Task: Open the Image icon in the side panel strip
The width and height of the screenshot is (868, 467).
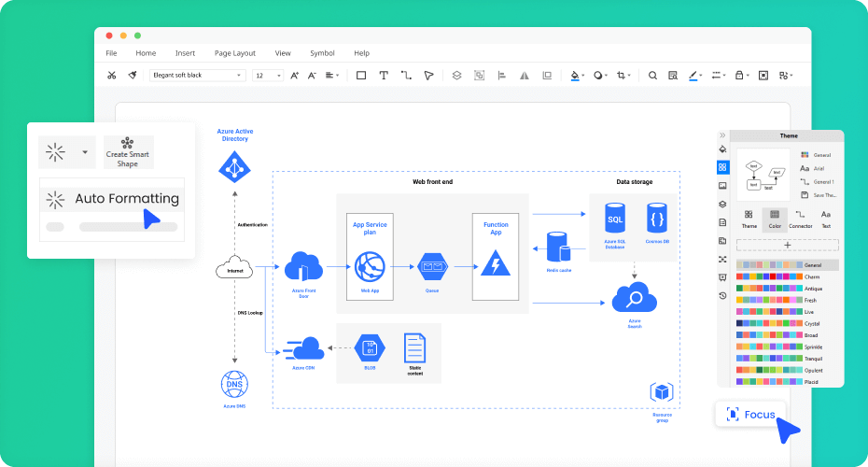Action: [x=722, y=186]
